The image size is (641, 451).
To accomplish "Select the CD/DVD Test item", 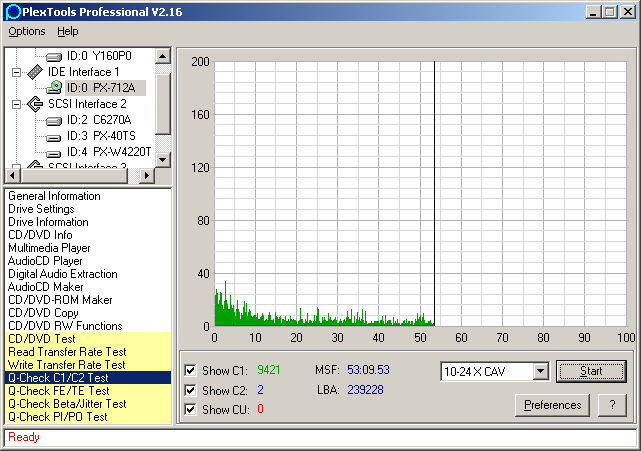I will tap(88, 339).
